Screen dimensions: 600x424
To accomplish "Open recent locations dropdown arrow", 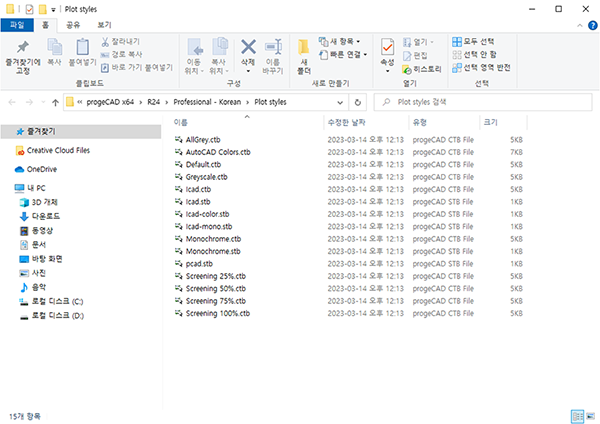I will tap(43, 102).
